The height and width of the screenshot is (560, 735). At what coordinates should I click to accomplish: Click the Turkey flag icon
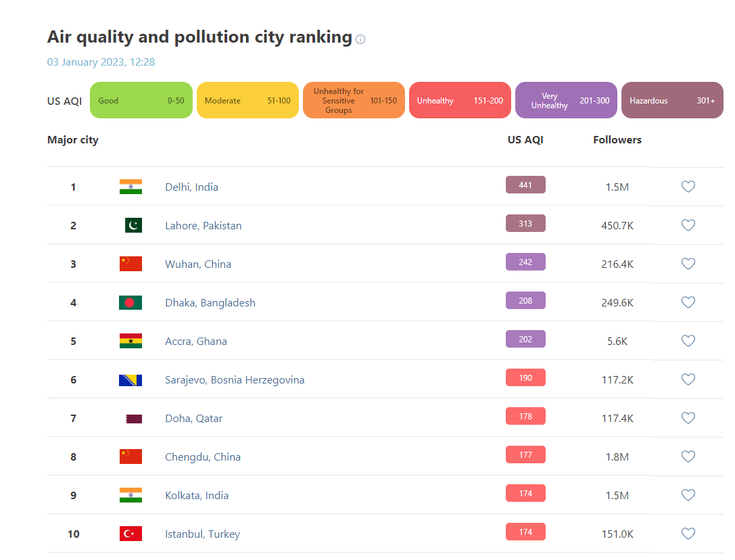[x=131, y=534]
